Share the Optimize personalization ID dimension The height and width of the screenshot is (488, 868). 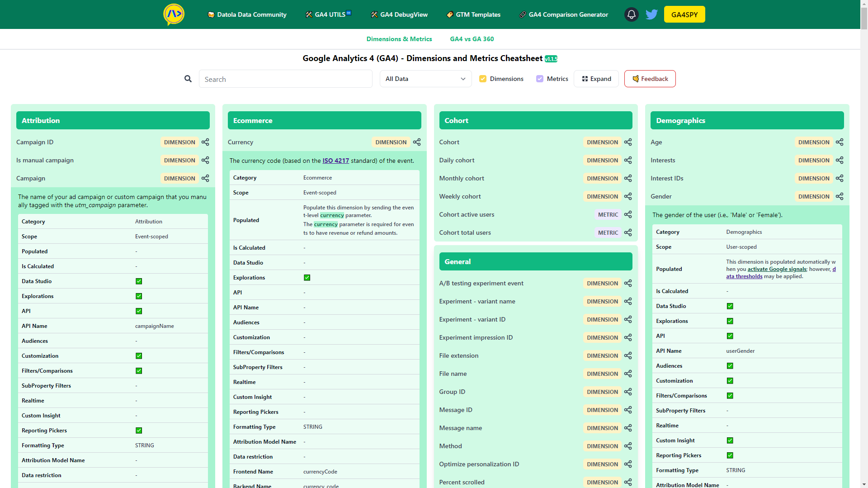point(628,464)
